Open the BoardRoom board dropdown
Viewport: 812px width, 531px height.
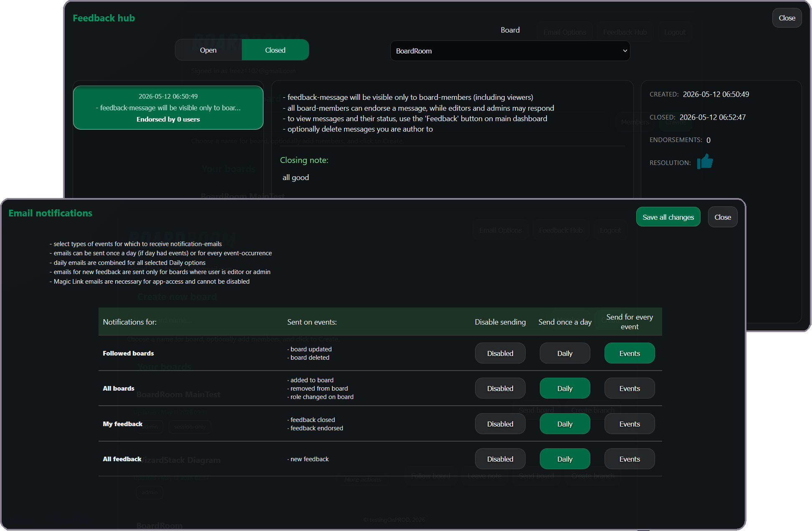[x=510, y=51]
